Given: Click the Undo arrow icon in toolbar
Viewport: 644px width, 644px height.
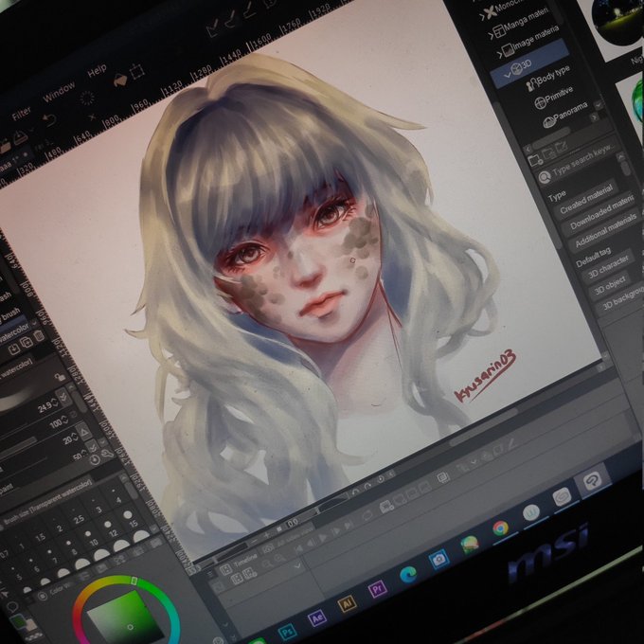Looking at the screenshot, I should (x=49, y=120).
